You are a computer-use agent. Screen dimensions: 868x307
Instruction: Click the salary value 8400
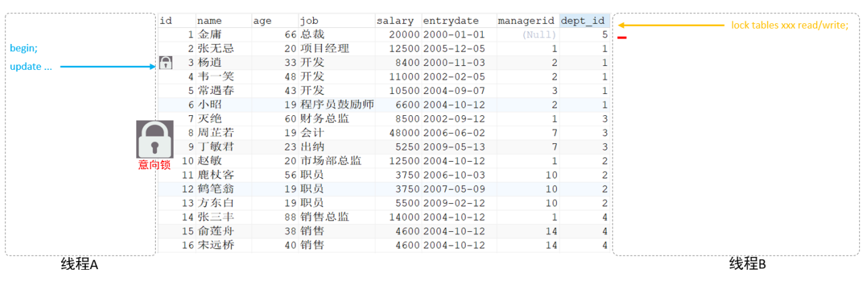[x=408, y=63]
